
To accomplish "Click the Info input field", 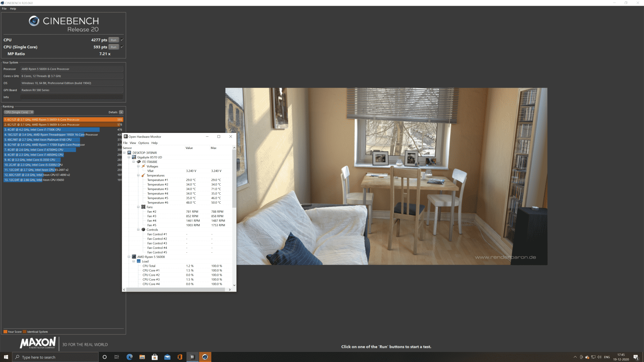I will [x=72, y=97].
